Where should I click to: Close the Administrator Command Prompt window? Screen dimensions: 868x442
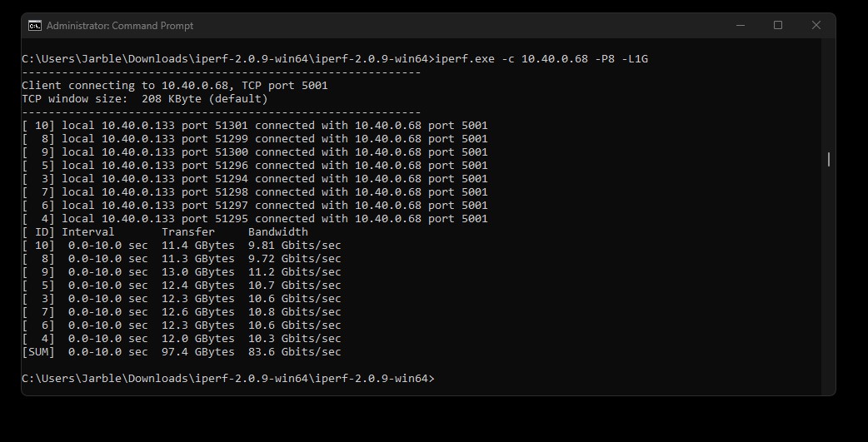(x=816, y=26)
